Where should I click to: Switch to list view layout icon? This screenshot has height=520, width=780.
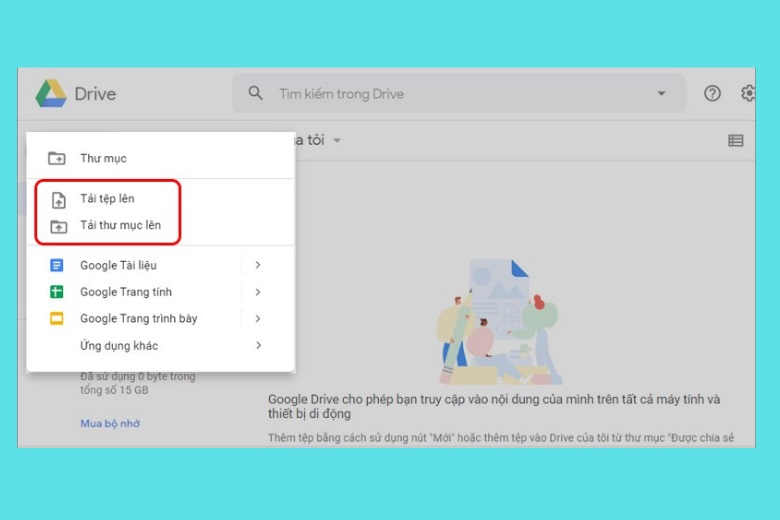point(735,141)
